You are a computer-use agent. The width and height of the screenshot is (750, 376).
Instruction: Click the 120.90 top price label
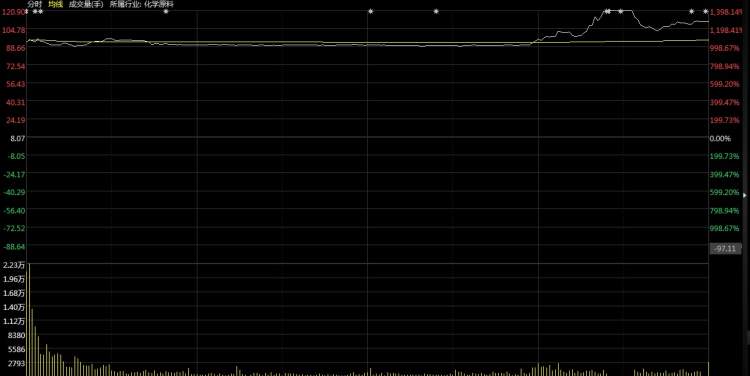[13, 11]
